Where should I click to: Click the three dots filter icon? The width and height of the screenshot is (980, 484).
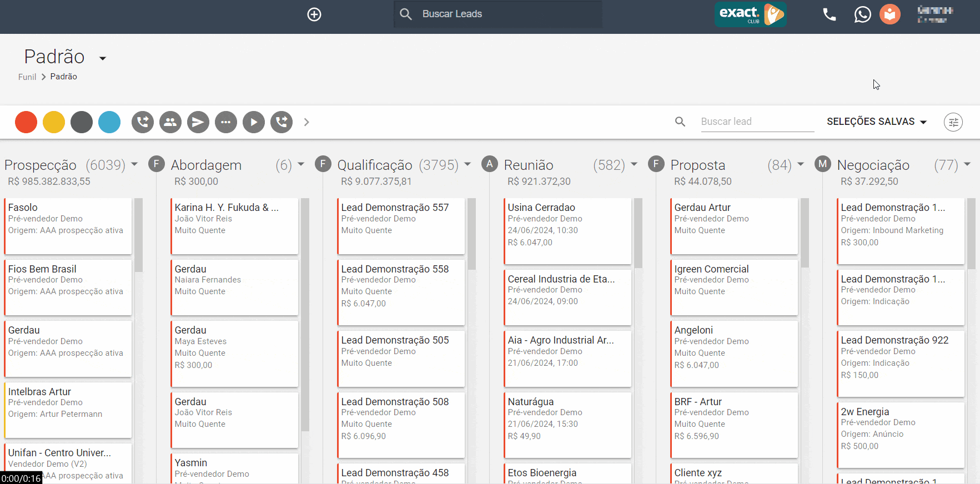pyautogui.click(x=226, y=122)
